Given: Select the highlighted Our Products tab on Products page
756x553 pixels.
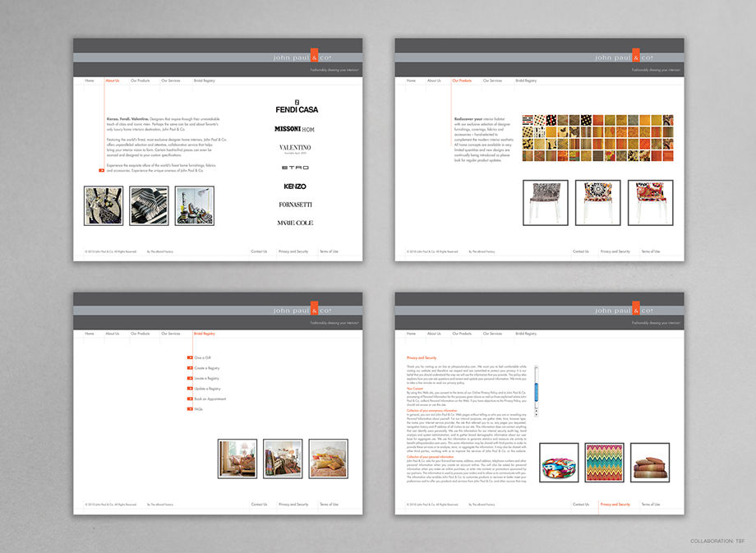Looking at the screenshot, I should [462, 81].
